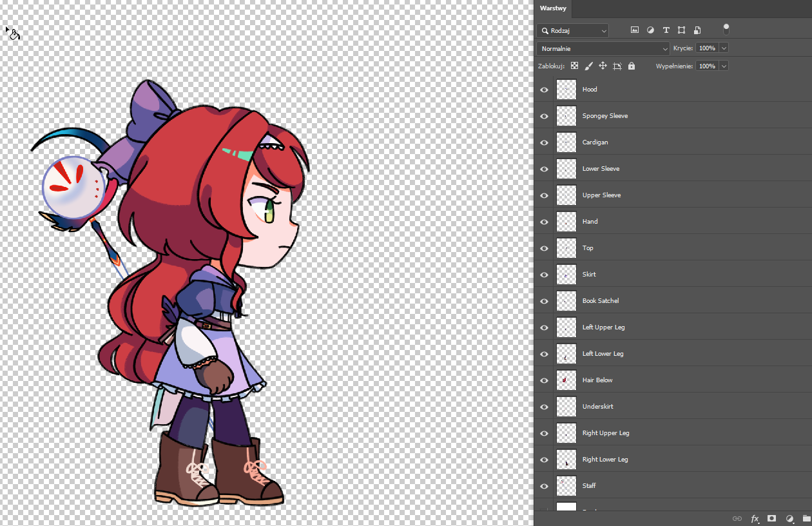Lock transparent pixels checkerboard icon
The image size is (812, 526).
tap(574, 66)
